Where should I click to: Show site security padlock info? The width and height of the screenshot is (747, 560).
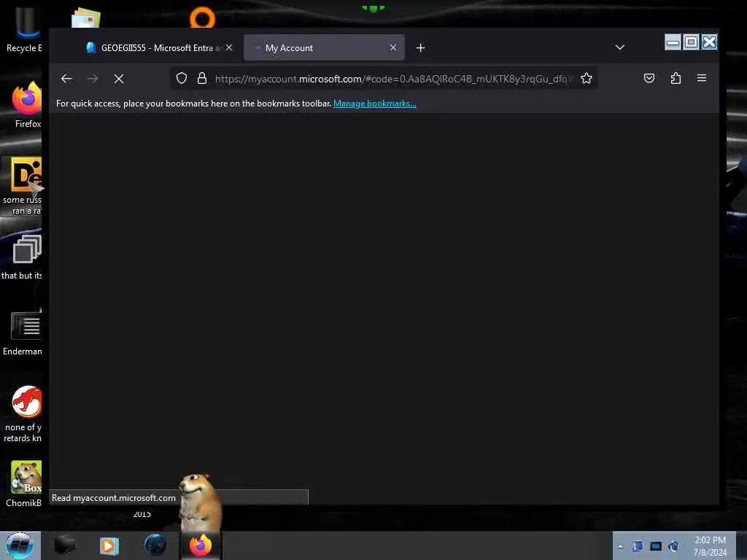coord(202,78)
